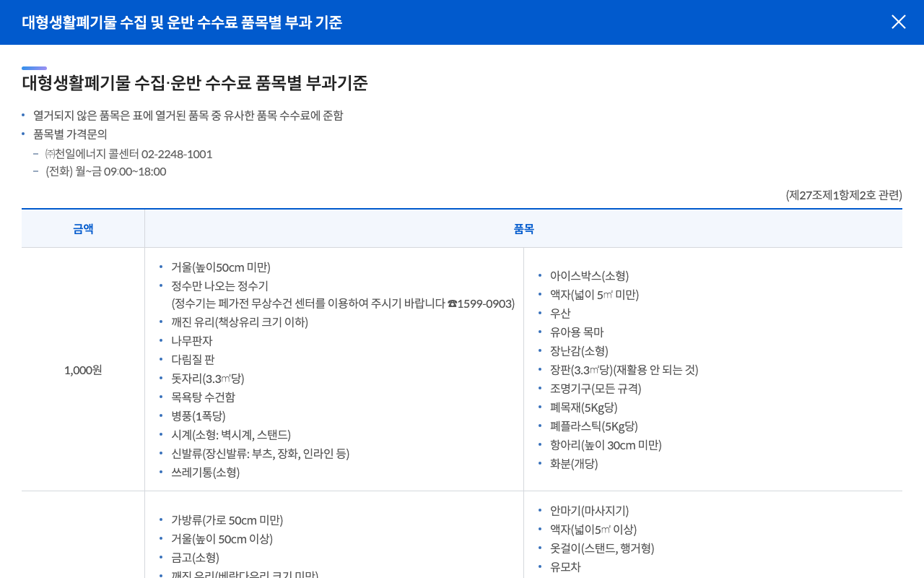Select the item 거울(높이 50cm 이상)
924x578 pixels.
(222, 539)
